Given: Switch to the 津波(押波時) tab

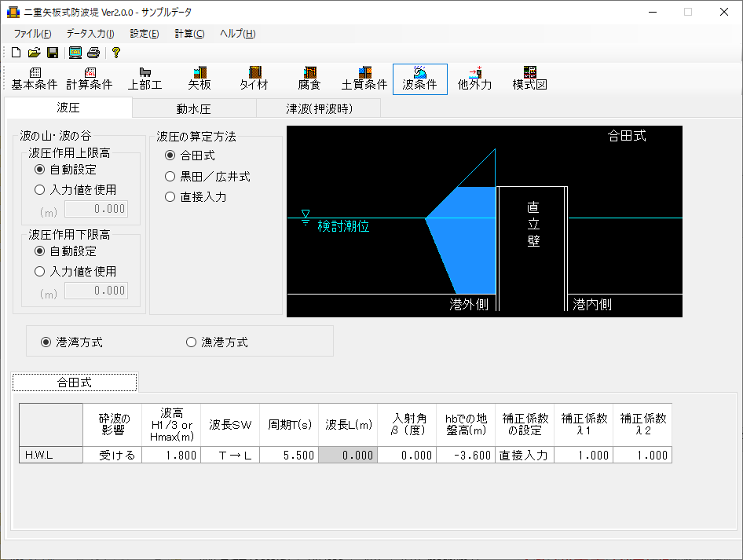Looking at the screenshot, I should pos(319,109).
